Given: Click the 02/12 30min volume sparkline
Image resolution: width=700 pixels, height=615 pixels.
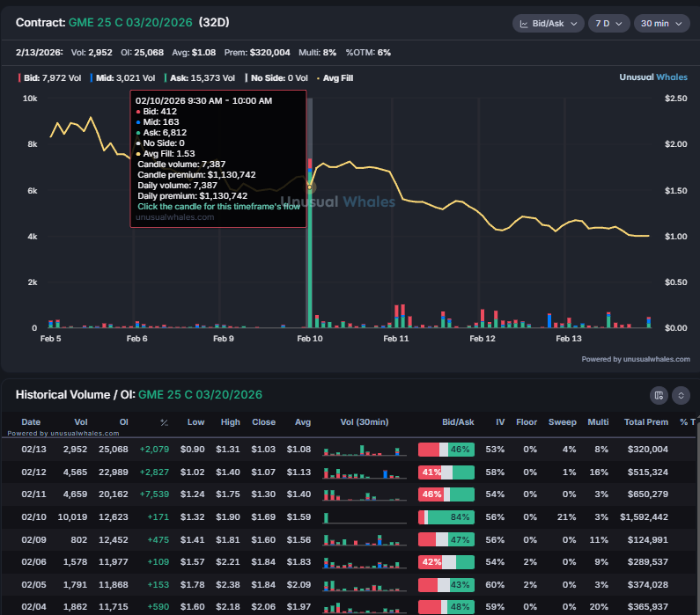Looking at the screenshot, I should coord(365,472).
